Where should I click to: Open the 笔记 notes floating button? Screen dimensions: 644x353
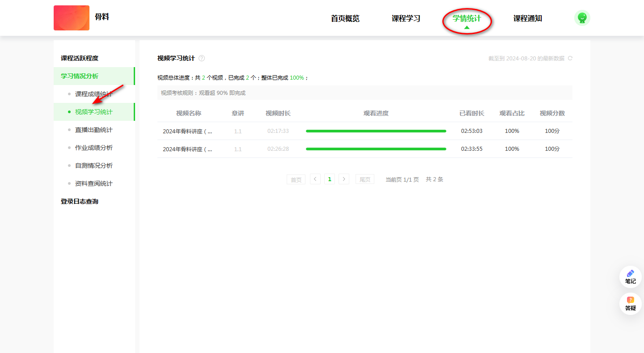(x=630, y=277)
